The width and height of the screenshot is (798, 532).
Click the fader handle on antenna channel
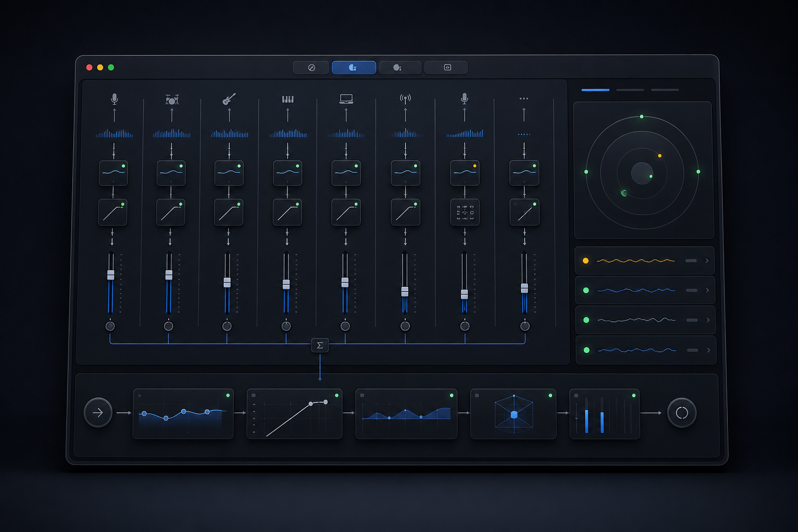(405, 291)
